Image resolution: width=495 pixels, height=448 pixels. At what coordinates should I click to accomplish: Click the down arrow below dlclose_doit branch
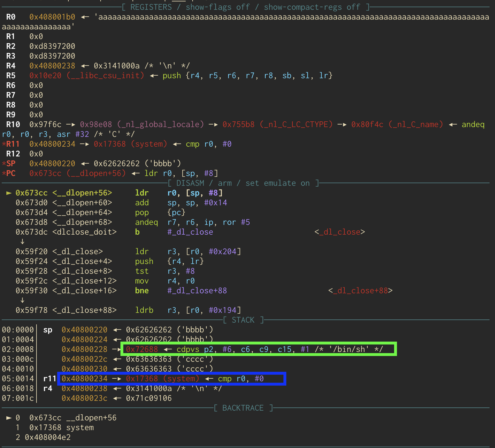(x=22, y=242)
